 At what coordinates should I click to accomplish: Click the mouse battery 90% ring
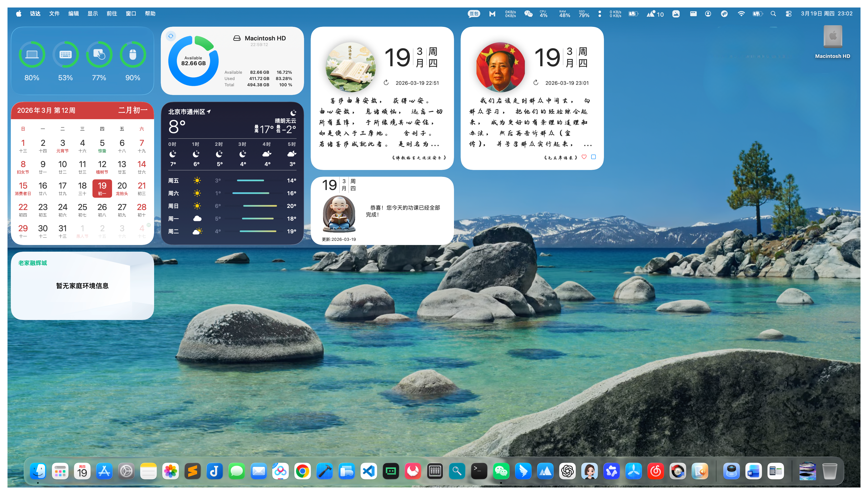pyautogui.click(x=132, y=54)
